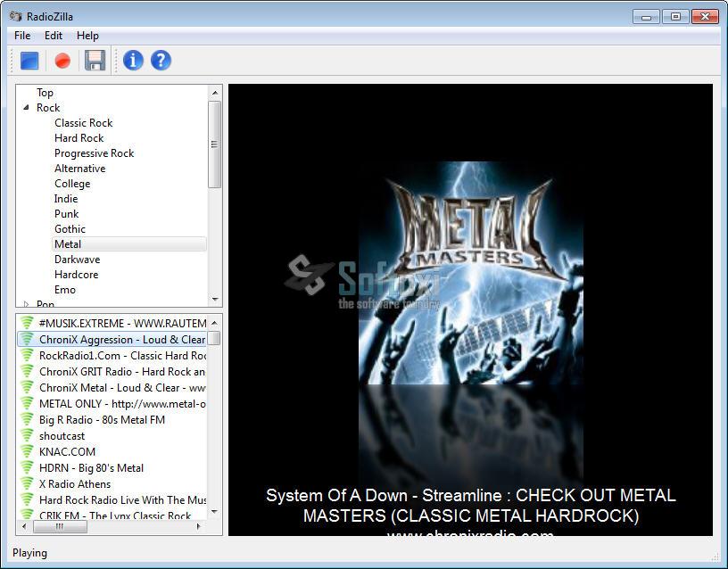Click signal icon beside X Radio Athens
This screenshot has width=728, height=569.
click(x=27, y=484)
